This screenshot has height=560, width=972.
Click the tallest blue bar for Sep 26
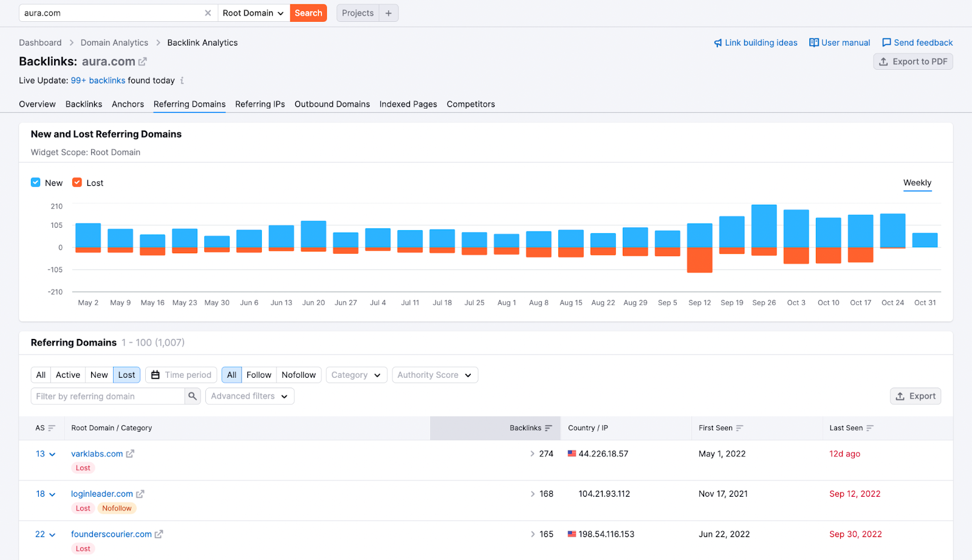click(x=764, y=226)
